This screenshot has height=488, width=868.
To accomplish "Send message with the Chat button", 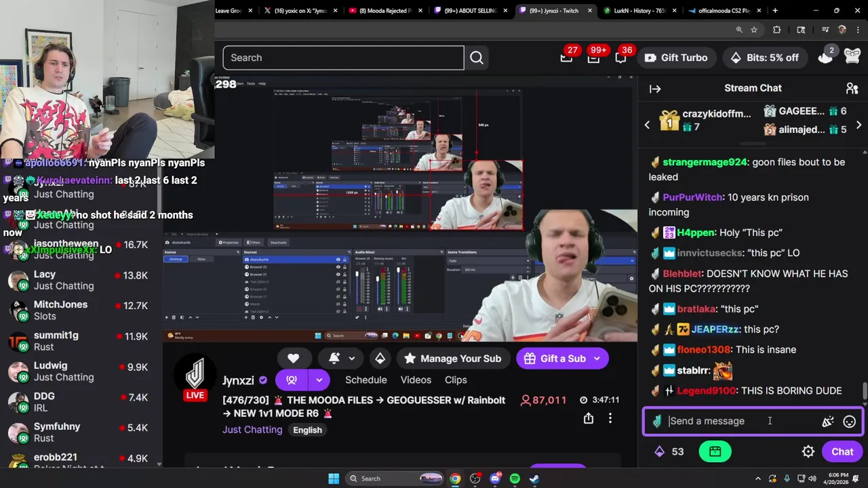I will (842, 451).
